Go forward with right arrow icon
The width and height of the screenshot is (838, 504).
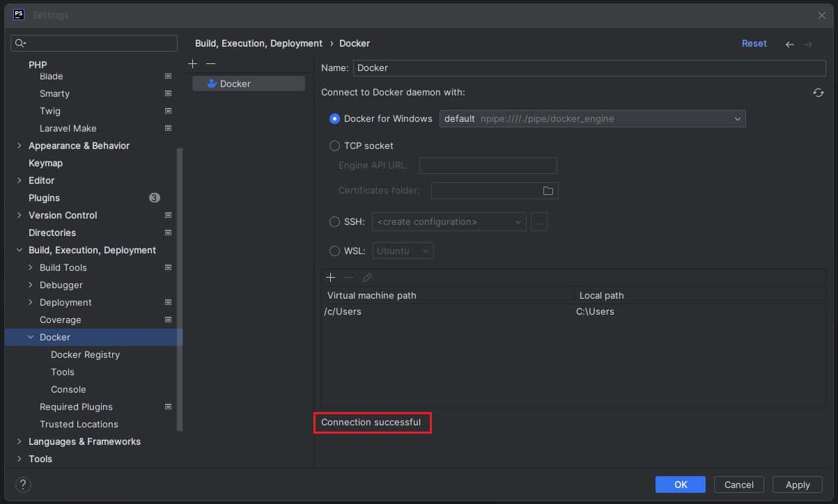click(x=808, y=44)
